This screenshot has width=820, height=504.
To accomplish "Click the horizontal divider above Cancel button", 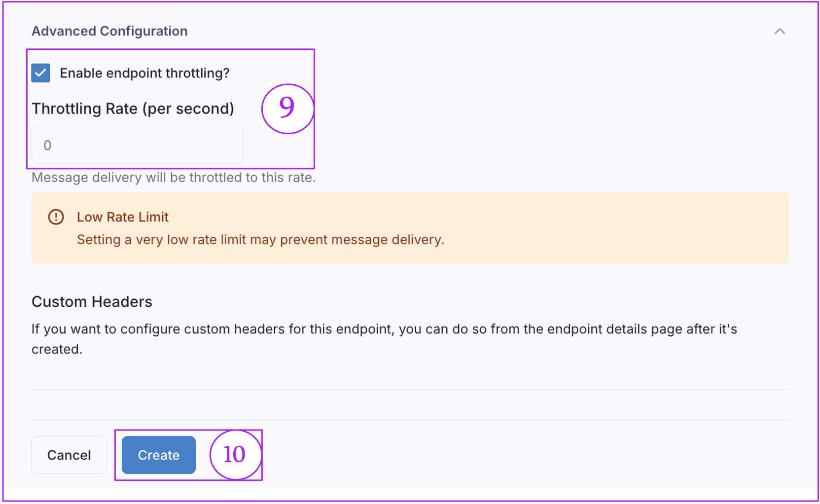I will [410, 420].
